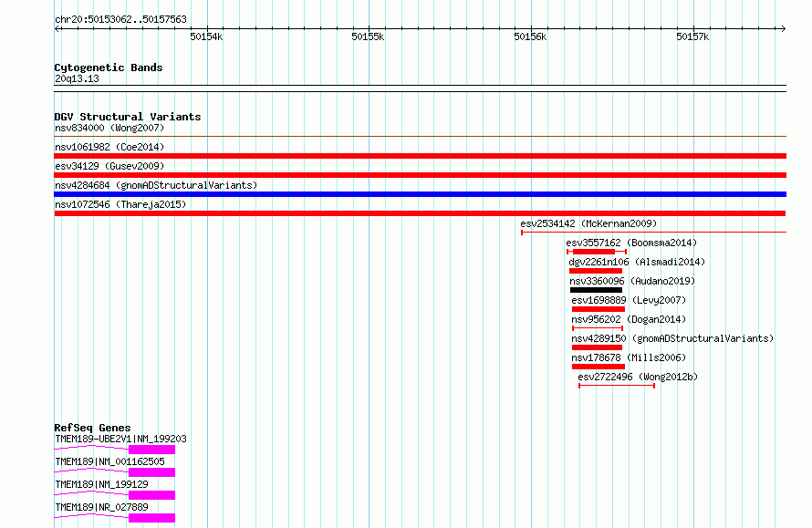Open the TMEM189|NM_001162505 gene label
Viewport: 812px width, 528px height.
coord(109,461)
